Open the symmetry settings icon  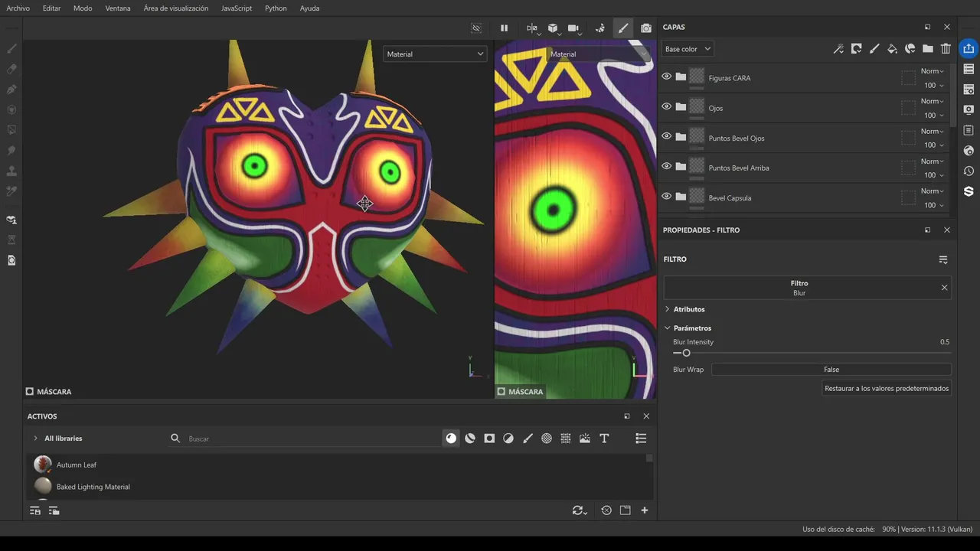(532, 28)
